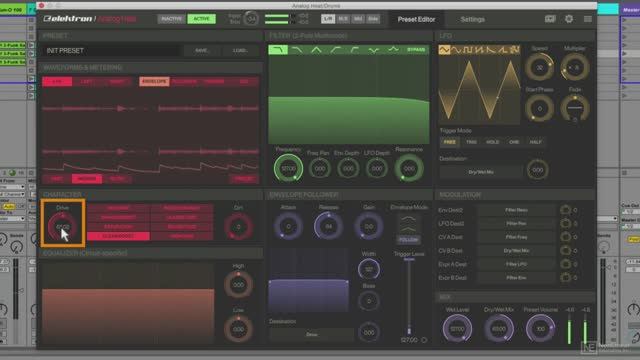Screen dimensions: 640x360
Task: Click the Trigger Level vertical slider
Action: pos(409,296)
